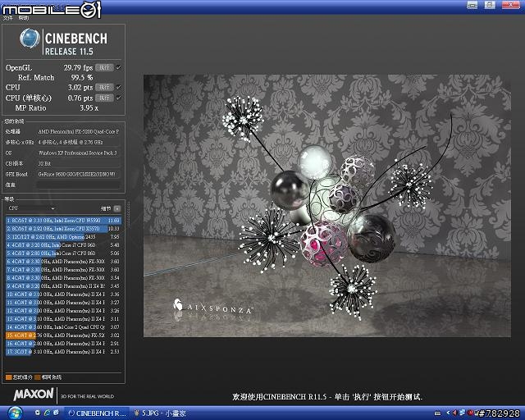Toggle the CPU test checkbox
Viewport: 525px width, 420px height.
click(x=118, y=87)
